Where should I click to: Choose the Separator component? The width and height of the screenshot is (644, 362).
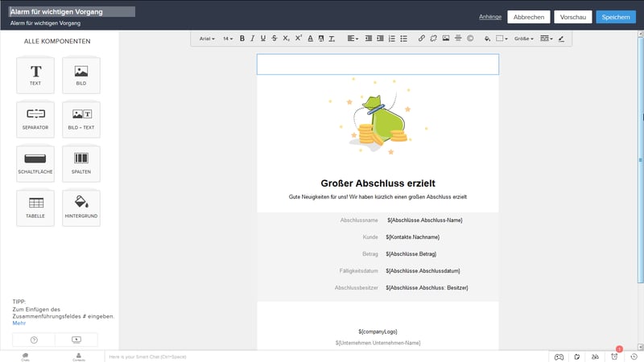tap(35, 119)
